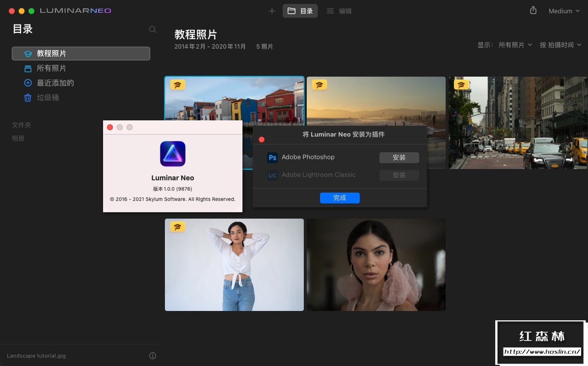588x366 pixels.
Task: Click the 5 照片 count text
Action: tap(265, 47)
